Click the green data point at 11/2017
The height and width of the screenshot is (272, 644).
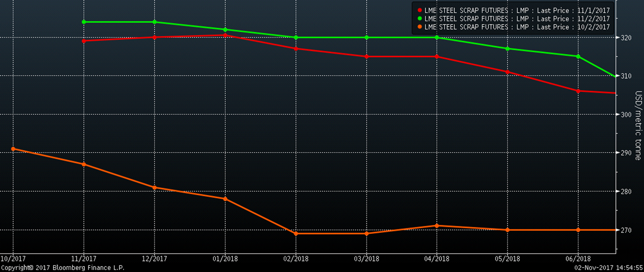(x=84, y=22)
